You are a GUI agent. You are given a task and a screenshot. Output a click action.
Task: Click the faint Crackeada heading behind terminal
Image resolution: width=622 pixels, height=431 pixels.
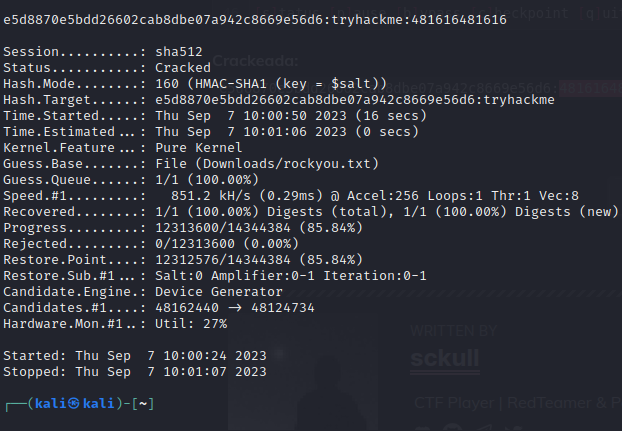252,62
